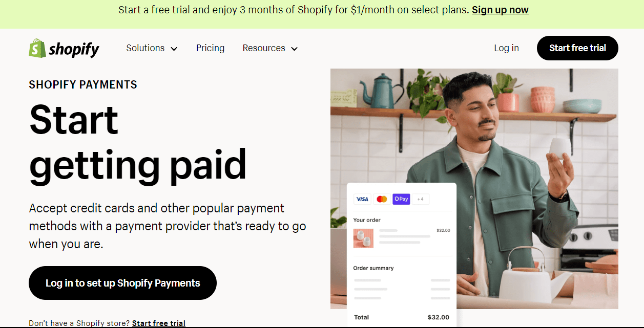This screenshot has height=328, width=644.
Task: Click the black Start free trial button
Action: tap(577, 48)
